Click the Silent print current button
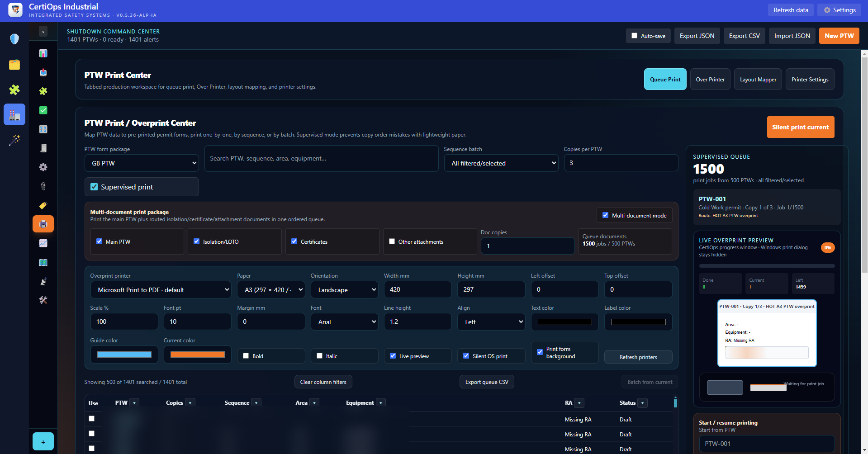This screenshot has height=454, width=868. click(x=801, y=127)
